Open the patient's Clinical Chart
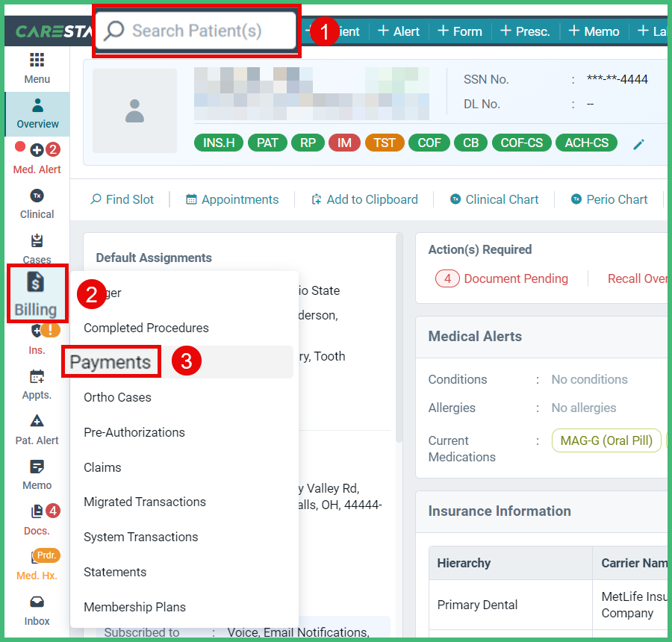Viewport: 672px width, 642px height. (495, 199)
